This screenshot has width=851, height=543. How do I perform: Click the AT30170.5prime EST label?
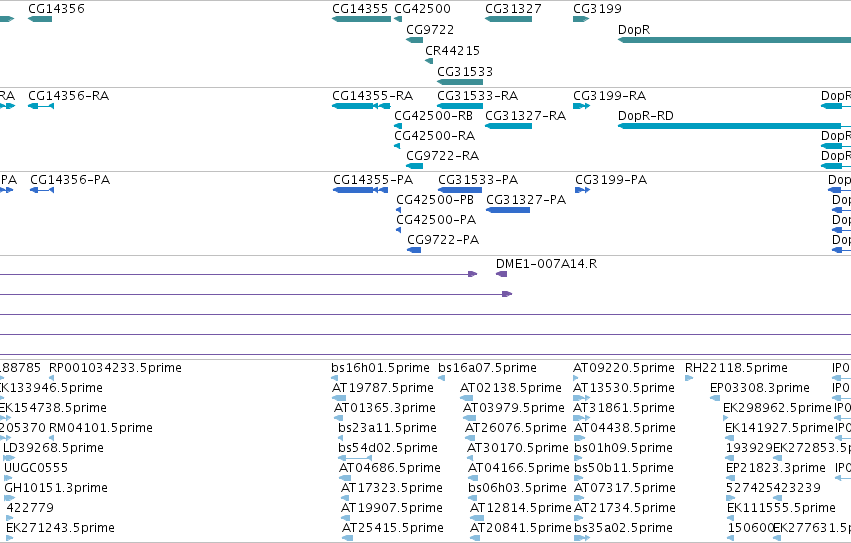pos(518,448)
